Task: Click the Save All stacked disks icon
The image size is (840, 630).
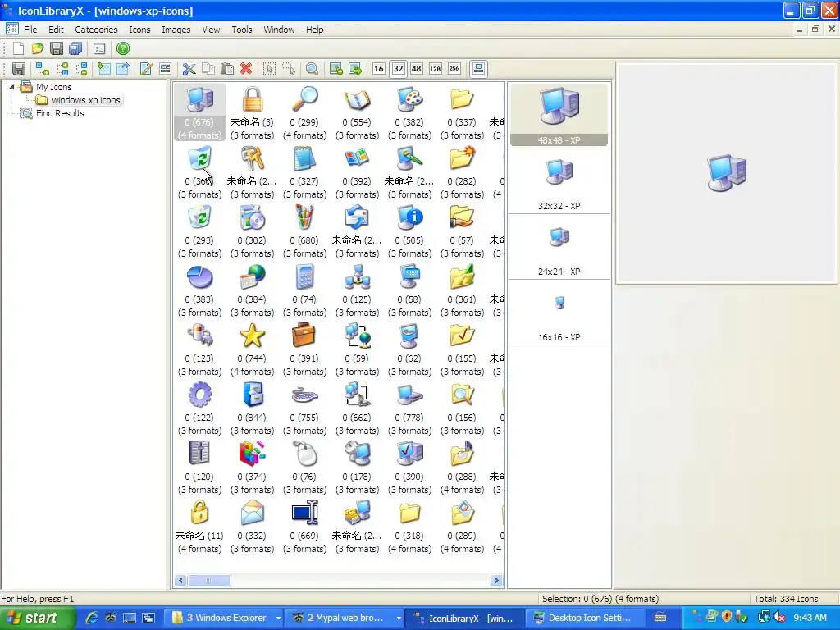Action: [75, 48]
